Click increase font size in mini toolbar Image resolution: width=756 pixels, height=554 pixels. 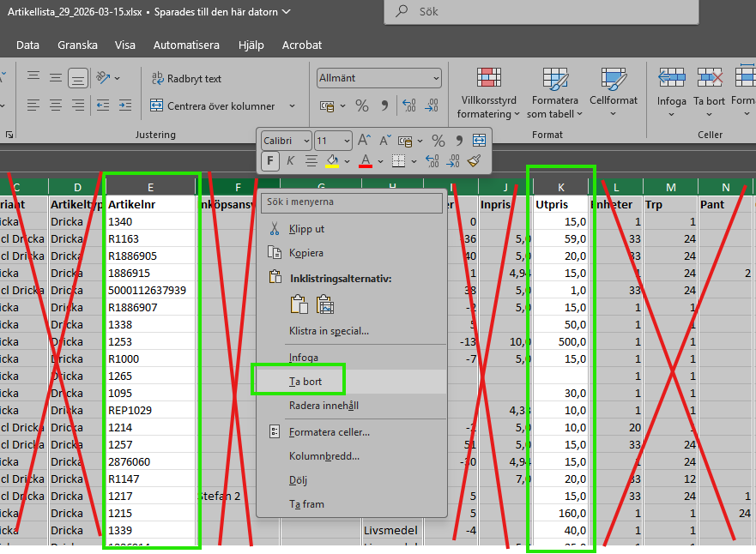coord(364,141)
